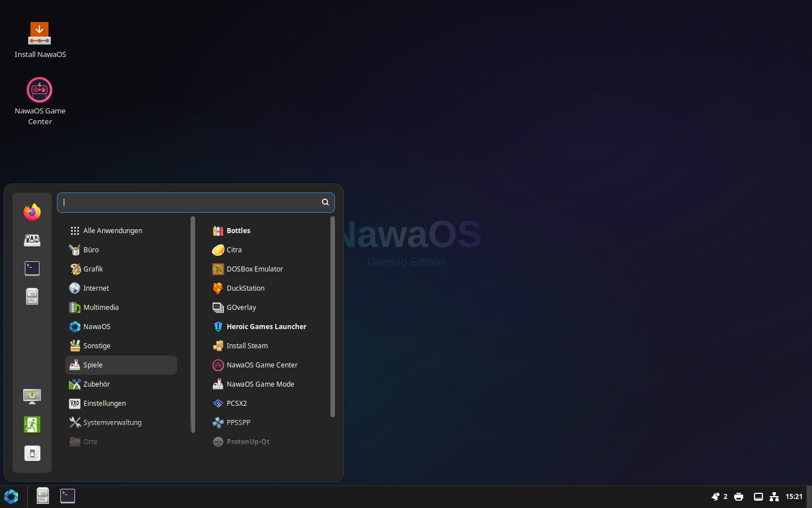The image size is (812, 508).
Task: Open the Multimedia category
Action: point(100,308)
